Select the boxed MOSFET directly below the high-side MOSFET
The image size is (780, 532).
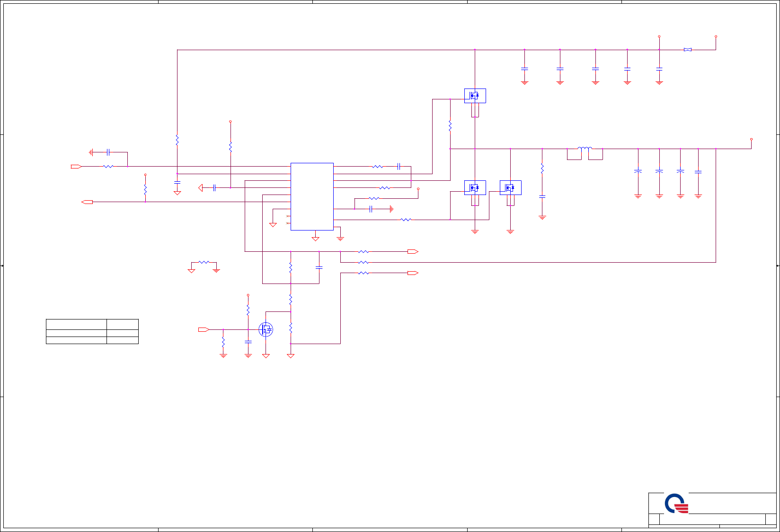[475, 188]
